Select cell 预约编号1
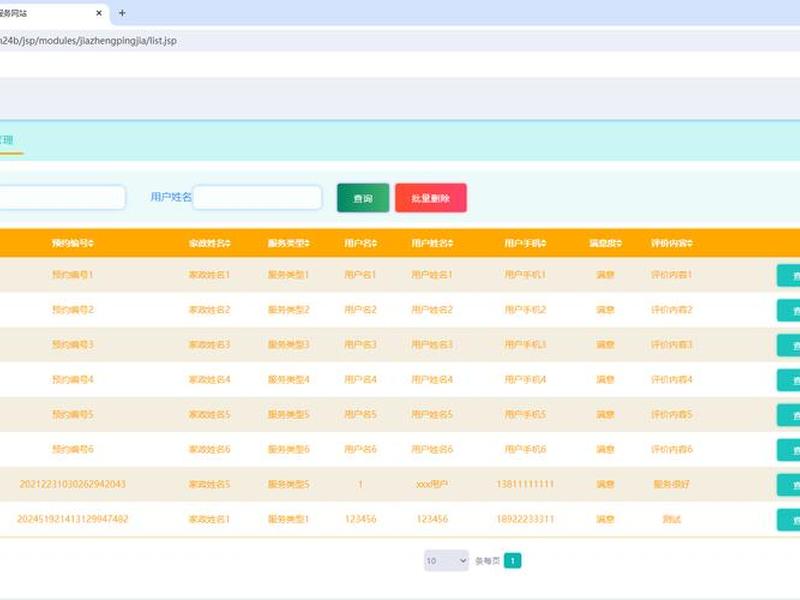 tap(72, 274)
